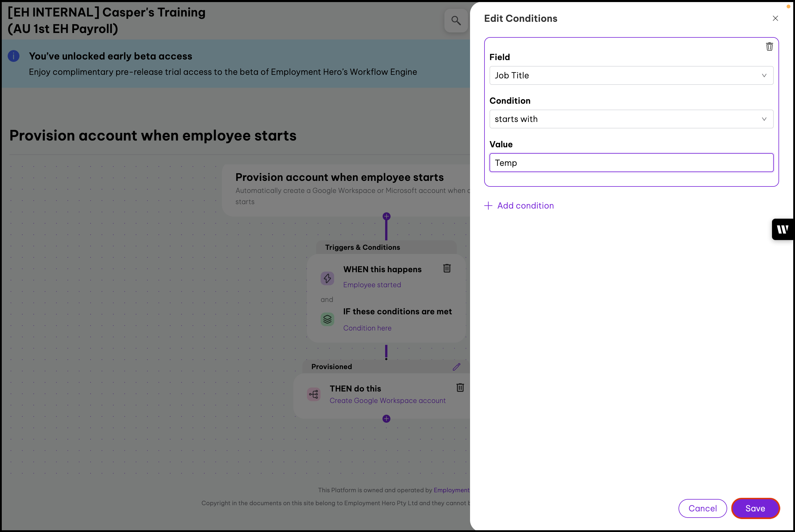Screen dimensions: 795x532
Task: Click the Provisioned edit pencil icon
Action: [x=456, y=367]
